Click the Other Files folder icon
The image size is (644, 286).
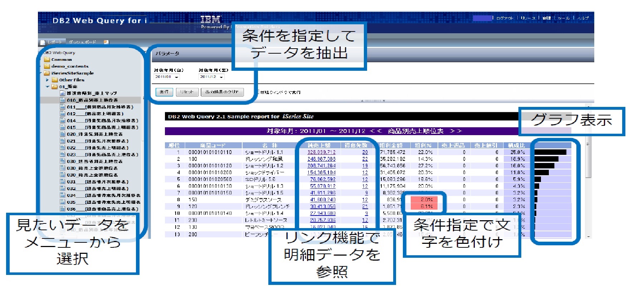pos(55,80)
